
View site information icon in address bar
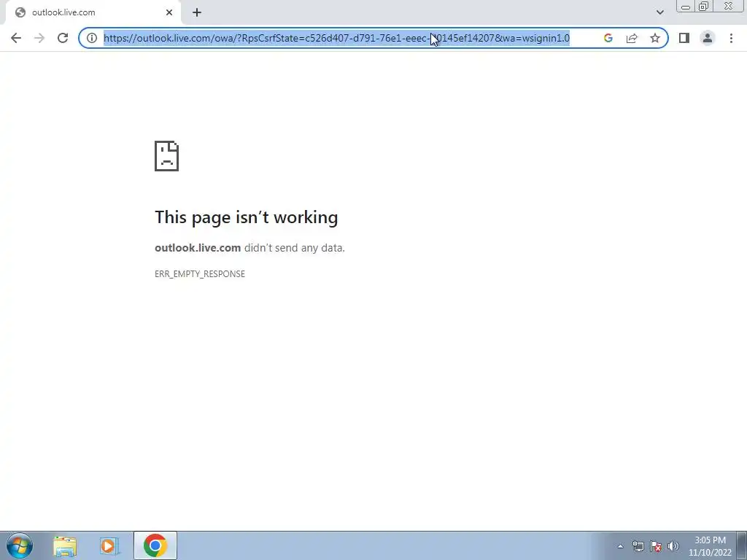coord(92,38)
